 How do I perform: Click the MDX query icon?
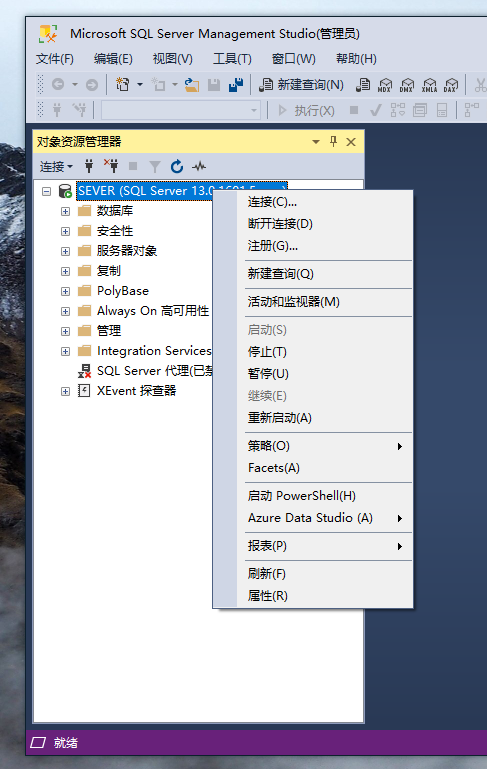pos(385,84)
